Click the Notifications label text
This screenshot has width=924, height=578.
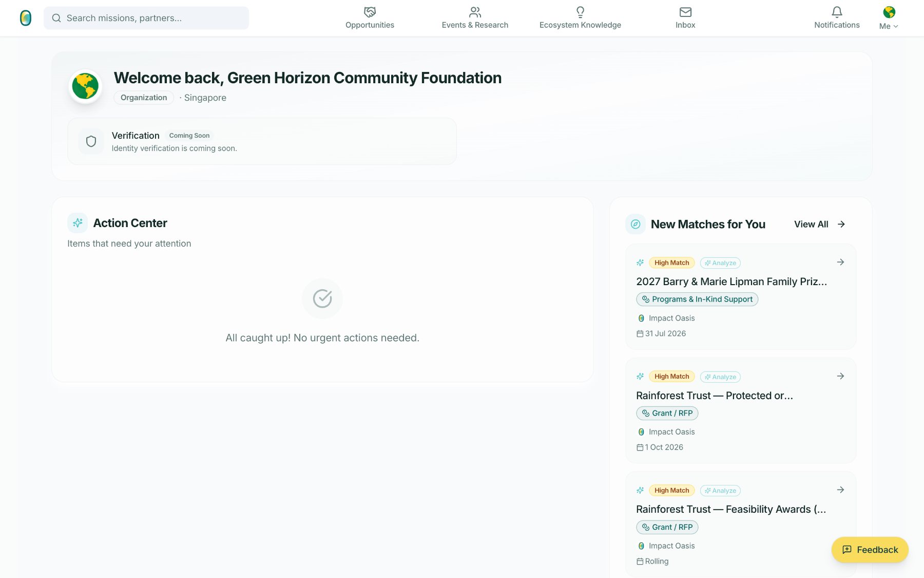[837, 25]
